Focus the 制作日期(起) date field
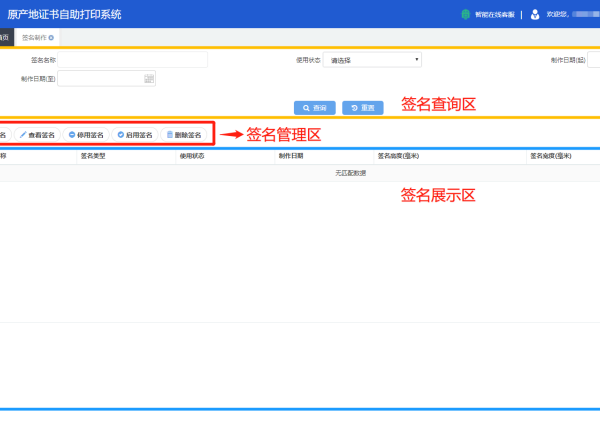Screen dimensions: 600x431 pos(594,60)
